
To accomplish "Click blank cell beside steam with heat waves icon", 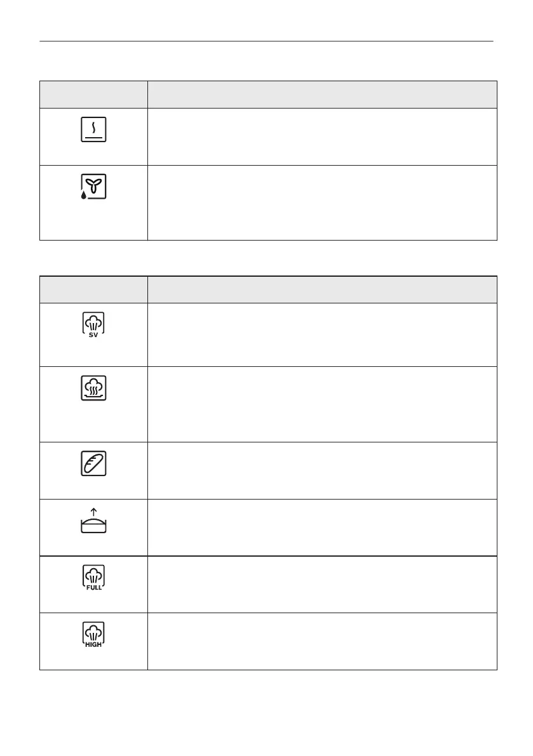I will [321, 404].
